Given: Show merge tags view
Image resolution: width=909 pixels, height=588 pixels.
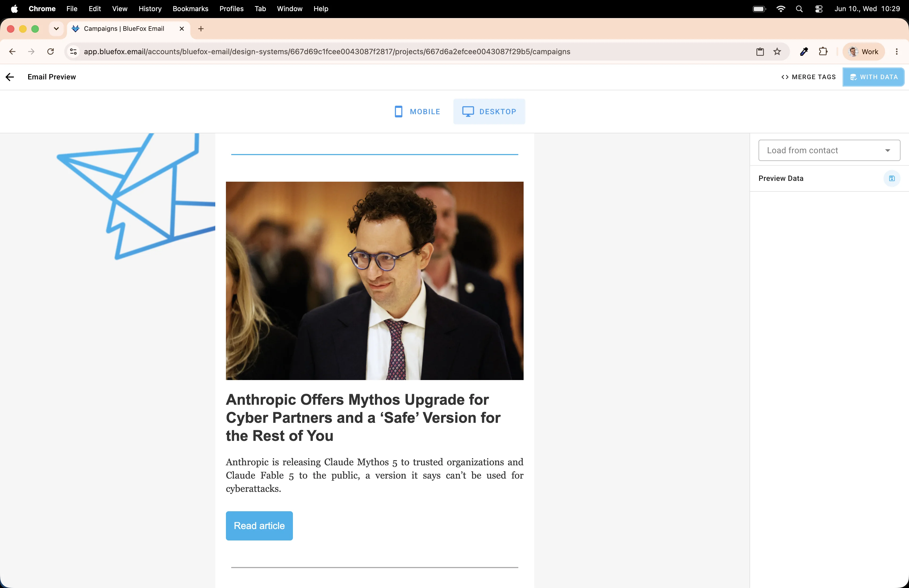Looking at the screenshot, I should tap(808, 77).
